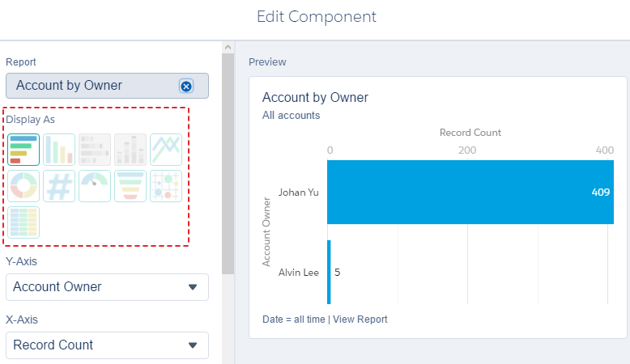Image resolution: width=630 pixels, height=364 pixels.
Task: Choose the vertical column chart icon
Action: [x=59, y=150]
